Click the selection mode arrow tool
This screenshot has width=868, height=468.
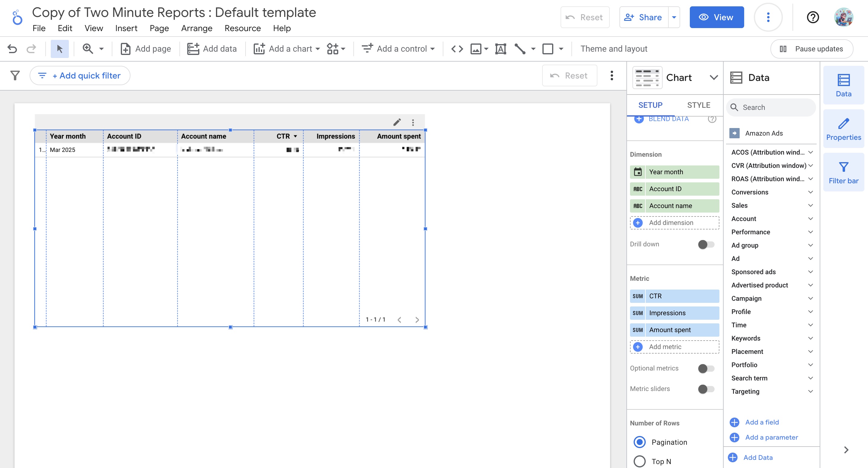click(59, 49)
